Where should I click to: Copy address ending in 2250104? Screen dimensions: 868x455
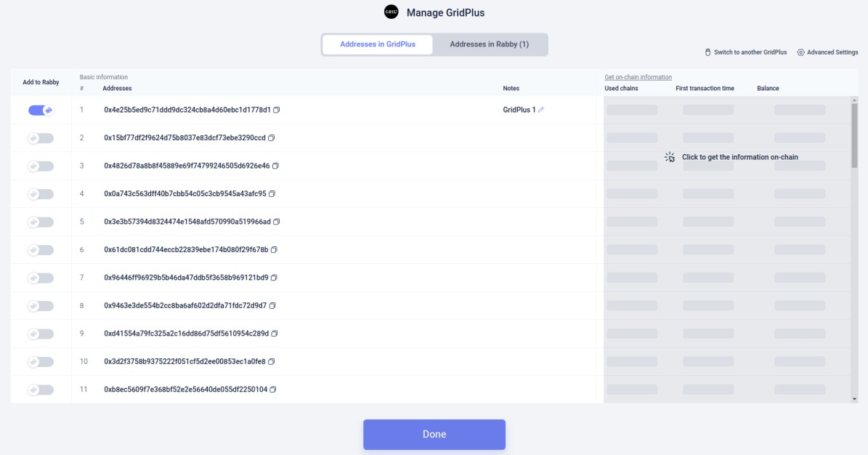[x=274, y=389]
